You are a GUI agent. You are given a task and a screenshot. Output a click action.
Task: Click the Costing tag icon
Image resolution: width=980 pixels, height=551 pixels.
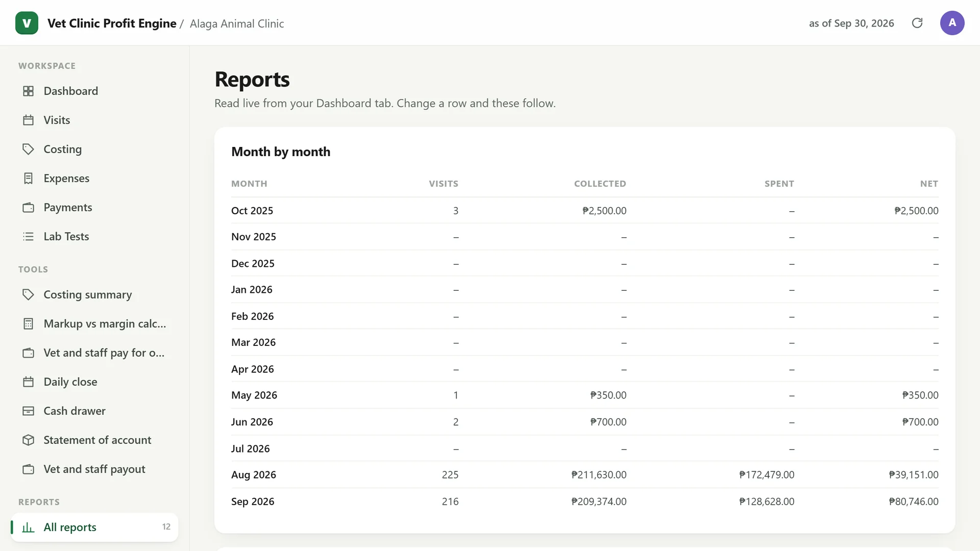click(x=29, y=149)
